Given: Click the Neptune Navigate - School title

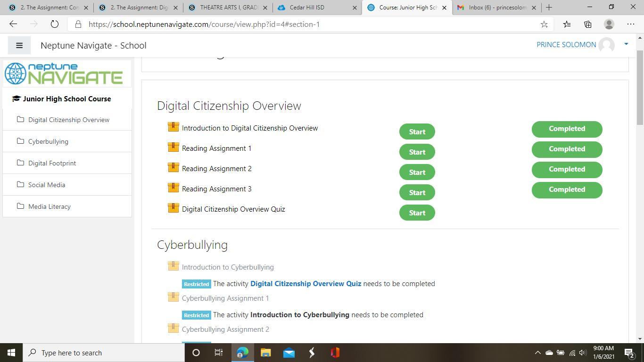Looking at the screenshot, I should pos(93,46).
